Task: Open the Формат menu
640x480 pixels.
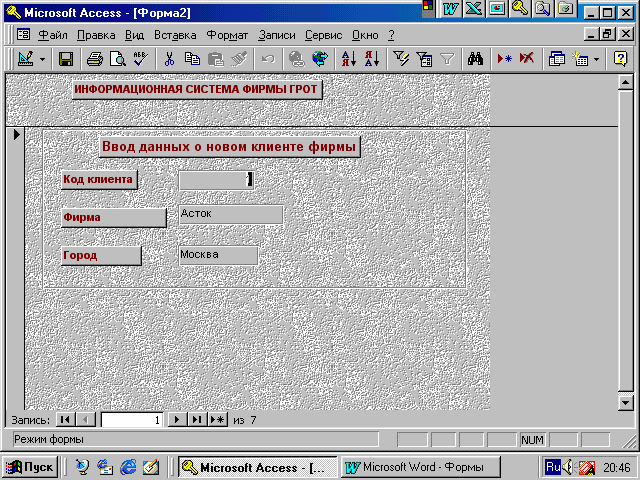Action: pos(227,36)
